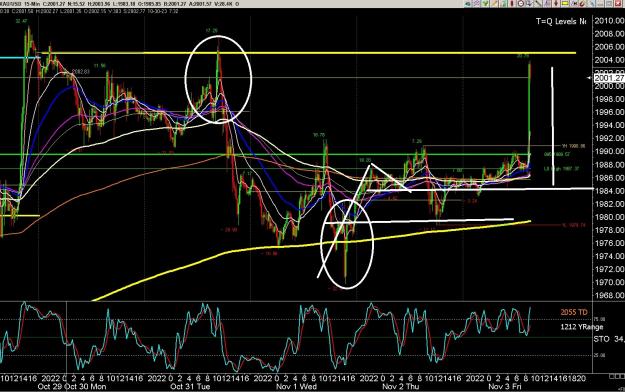Screen dimensions: 625x392
Task: Click the checkered pattern toolbar icon
Action: click(x=476, y=4)
